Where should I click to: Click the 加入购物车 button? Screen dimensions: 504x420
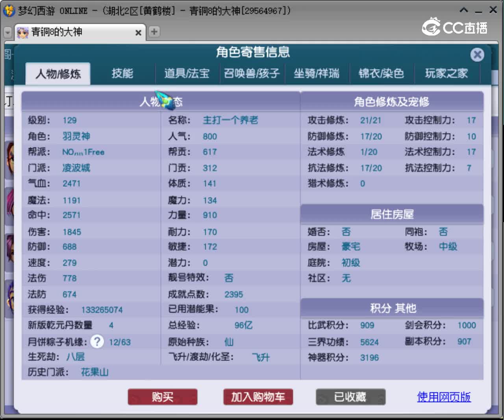point(258,397)
